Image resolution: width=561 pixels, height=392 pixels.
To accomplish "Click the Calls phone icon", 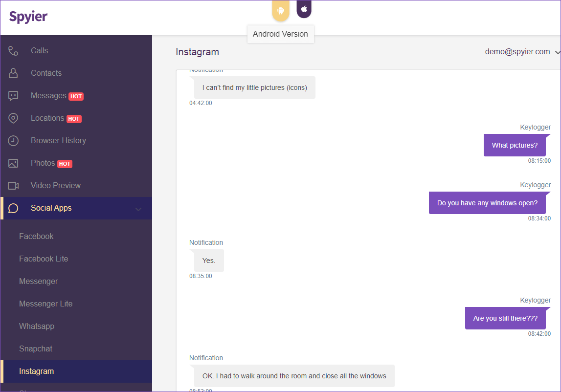I will 13,51.
